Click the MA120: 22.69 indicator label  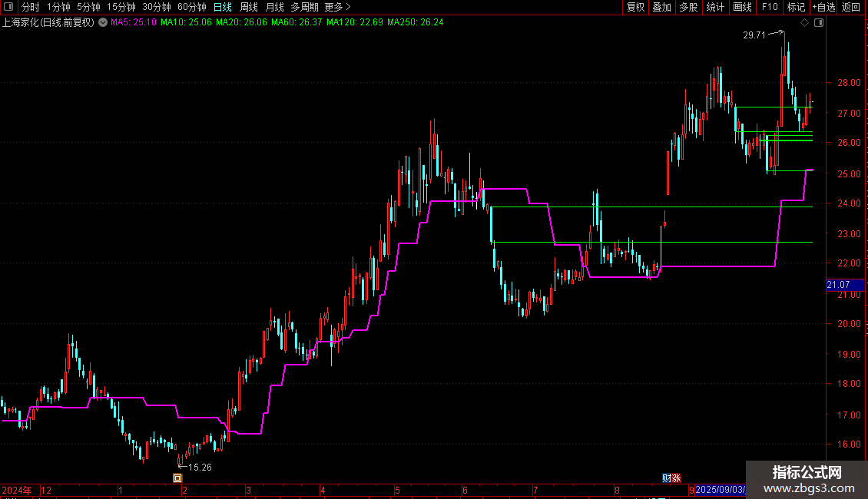pos(355,22)
